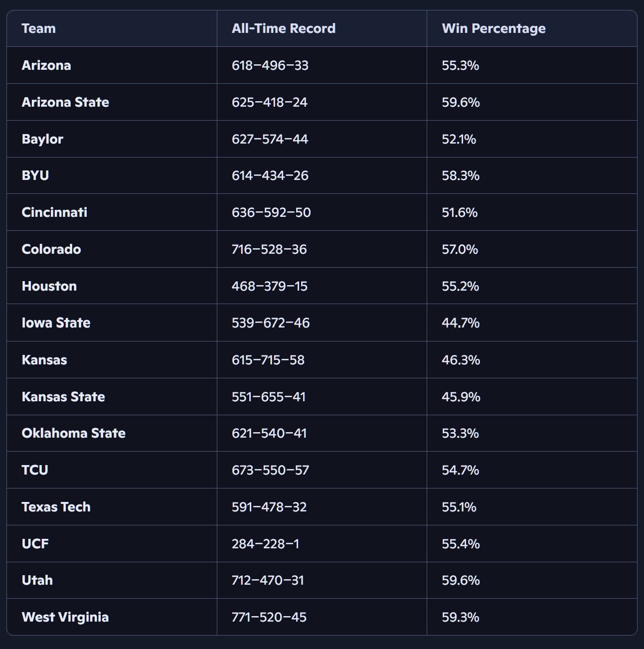Click the Win Percentage column header
The width and height of the screenshot is (644, 649).
pos(493,28)
